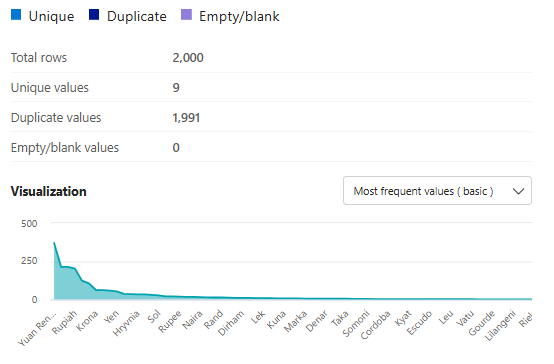
Task: Click the chevron arrow on visualization dropdown
Action: tap(518, 191)
